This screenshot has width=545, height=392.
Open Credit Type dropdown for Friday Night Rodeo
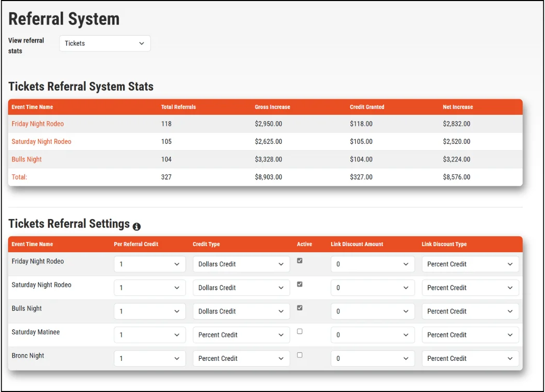pos(241,264)
